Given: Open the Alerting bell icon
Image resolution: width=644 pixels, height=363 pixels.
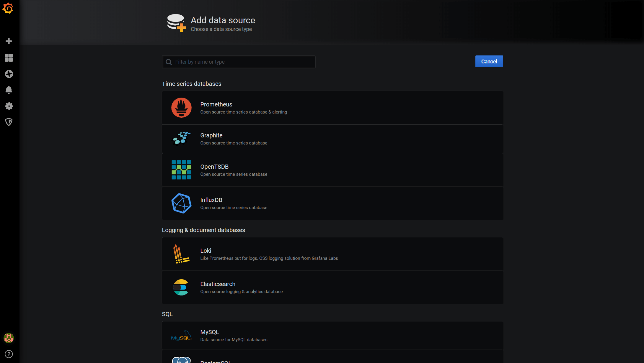Looking at the screenshot, I should 9,90.
